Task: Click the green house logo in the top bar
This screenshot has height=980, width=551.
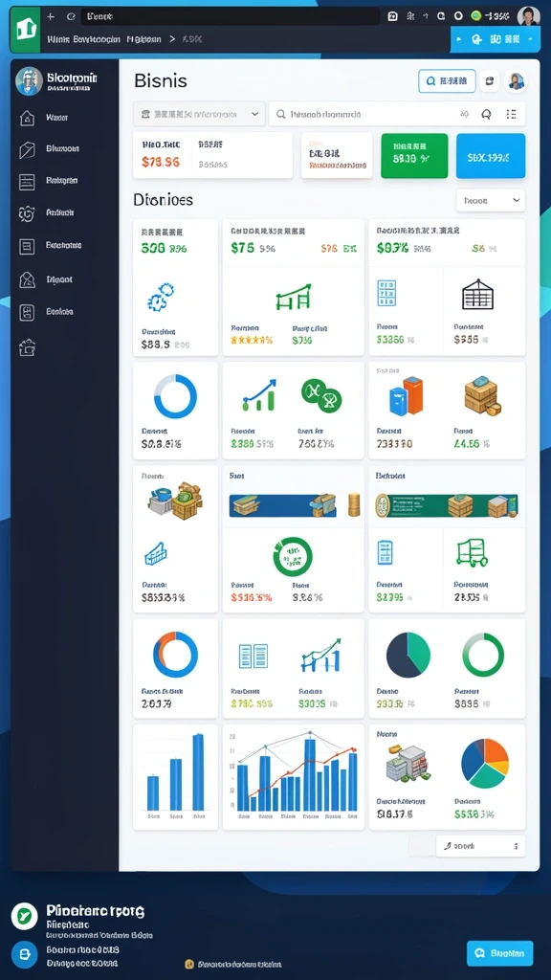Action: pos(26,28)
